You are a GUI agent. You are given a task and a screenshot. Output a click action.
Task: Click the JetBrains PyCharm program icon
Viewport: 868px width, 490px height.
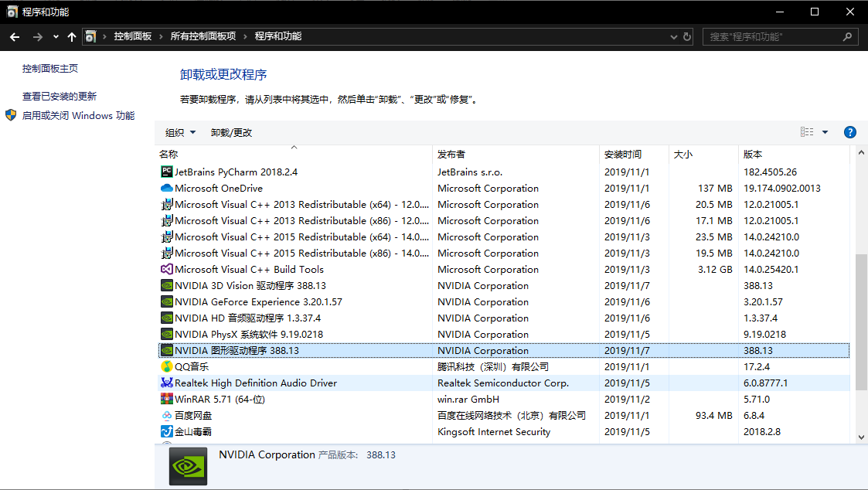click(167, 172)
